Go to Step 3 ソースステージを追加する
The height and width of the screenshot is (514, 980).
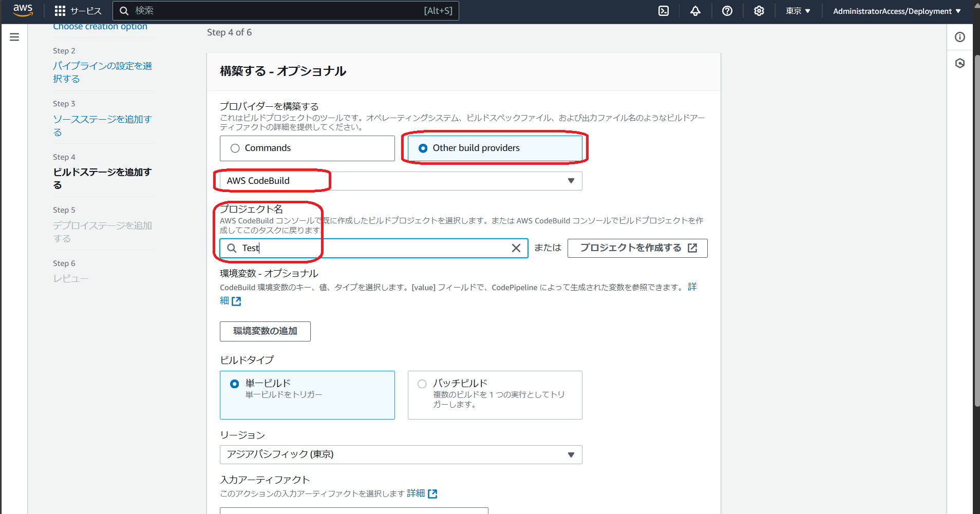tap(102, 125)
